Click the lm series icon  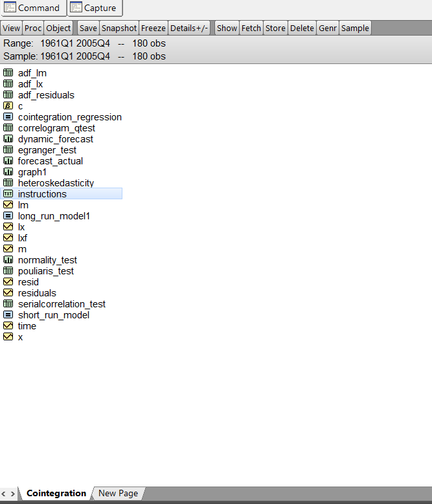coord(8,204)
